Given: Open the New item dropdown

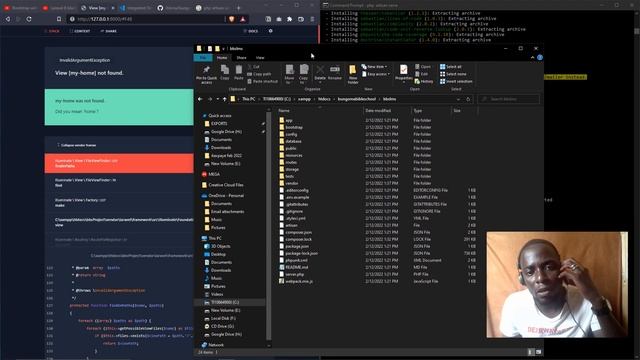Looking at the screenshot, I should point(375,67).
